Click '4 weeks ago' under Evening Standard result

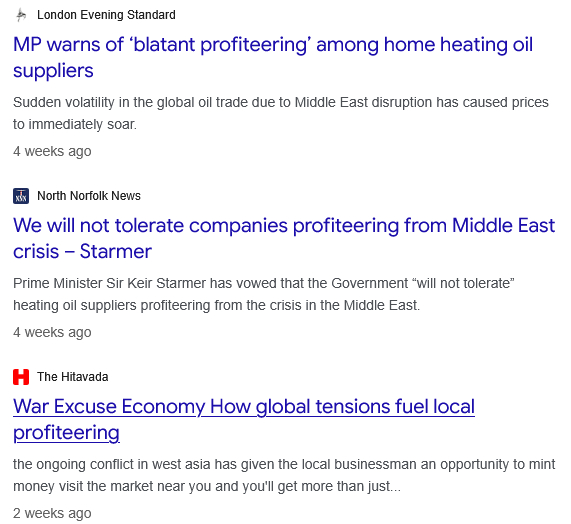[52, 151]
